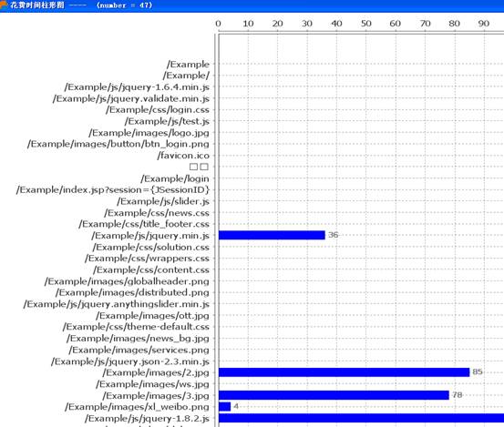Screen dimensions: 504x427
Task: Click the /Example/images/logo.jpg label
Action: pyautogui.click(x=149, y=133)
